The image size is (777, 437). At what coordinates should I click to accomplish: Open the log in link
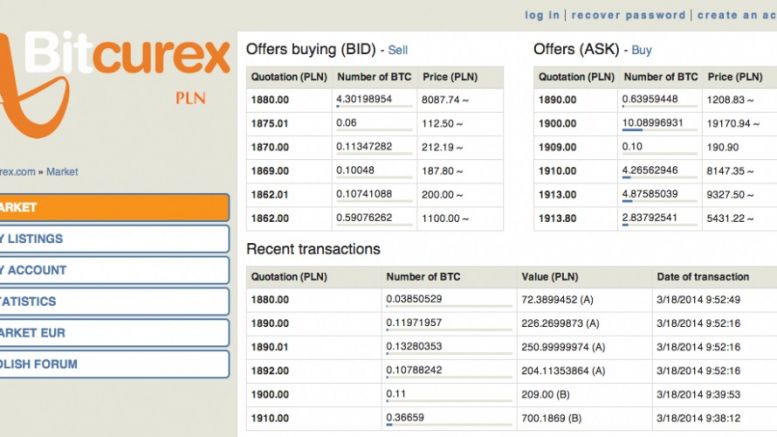542,15
